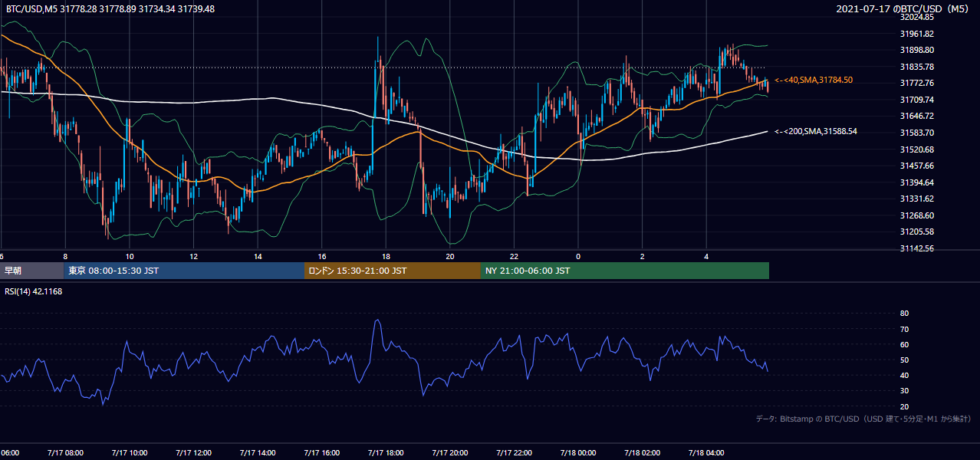Click RSI axis level 60
Image resolution: width=980 pixels, height=460 pixels.
[x=904, y=344]
